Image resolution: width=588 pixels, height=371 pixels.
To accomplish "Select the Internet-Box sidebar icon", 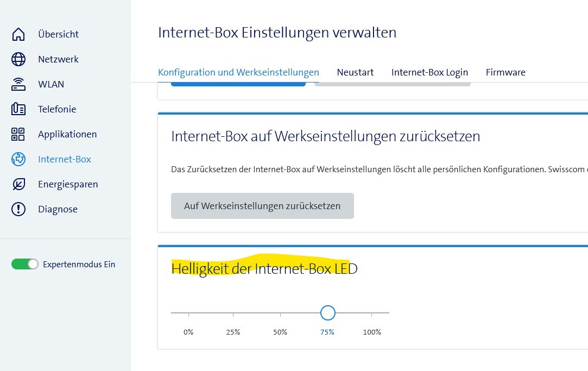I will (x=18, y=159).
